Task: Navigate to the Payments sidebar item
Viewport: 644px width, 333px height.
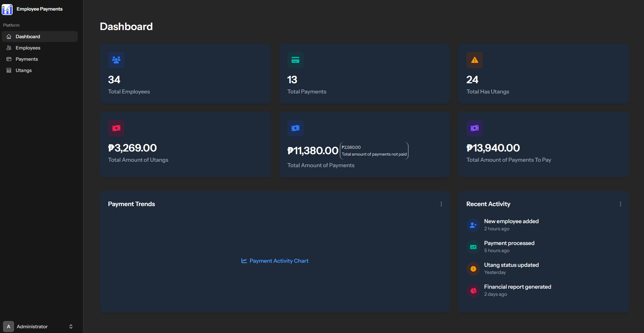Action: (27, 59)
